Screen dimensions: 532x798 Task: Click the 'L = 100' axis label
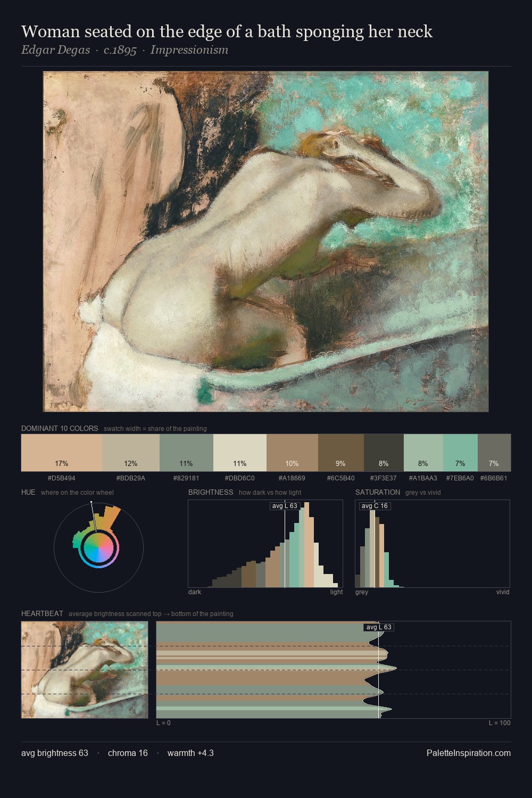point(500,723)
